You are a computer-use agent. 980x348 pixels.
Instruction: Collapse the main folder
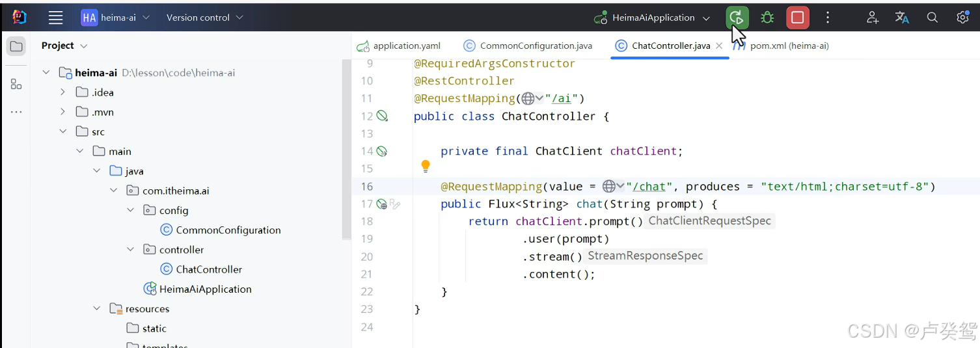pyautogui.click(x=80, y=151)
